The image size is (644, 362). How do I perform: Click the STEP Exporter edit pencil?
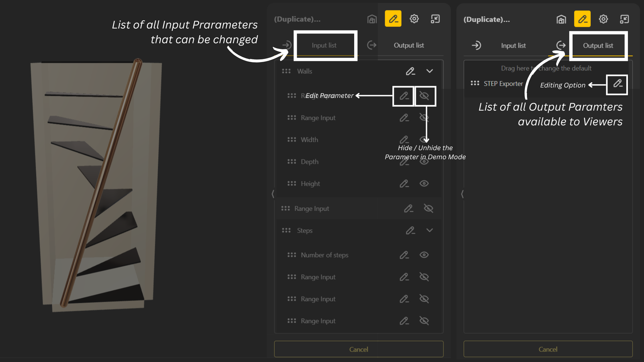(x=618, y=84)
